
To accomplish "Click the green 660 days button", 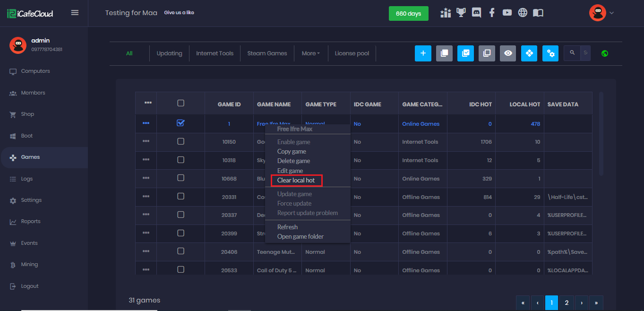I will 408,14.
